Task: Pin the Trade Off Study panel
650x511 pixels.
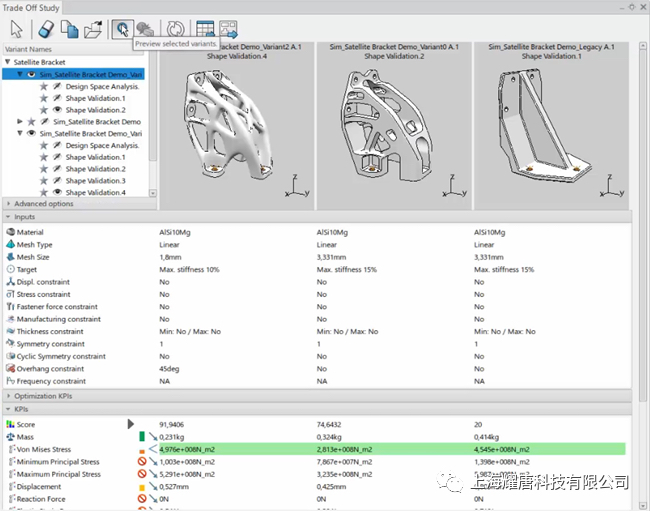Action: 632,7
